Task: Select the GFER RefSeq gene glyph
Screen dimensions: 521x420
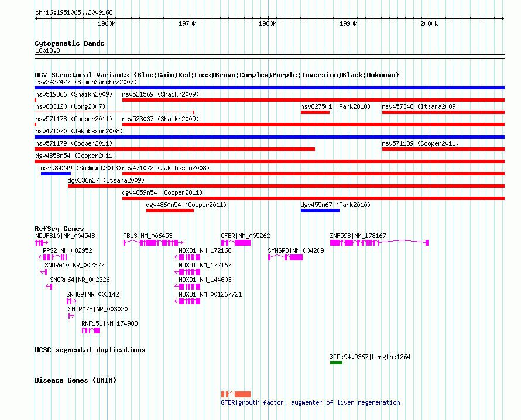Action: coord(236,243)
